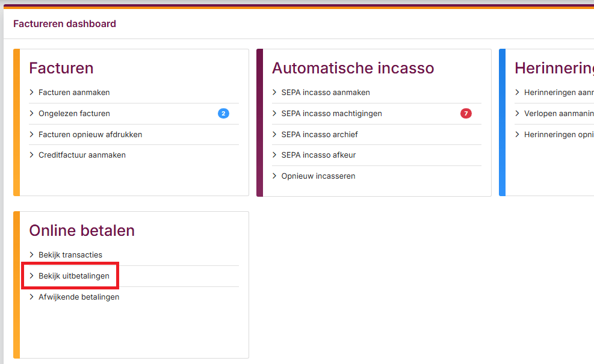Open Bekijk uitbetalingen
594x364 pixels.
pyautogui.click(x=75, y=276)
